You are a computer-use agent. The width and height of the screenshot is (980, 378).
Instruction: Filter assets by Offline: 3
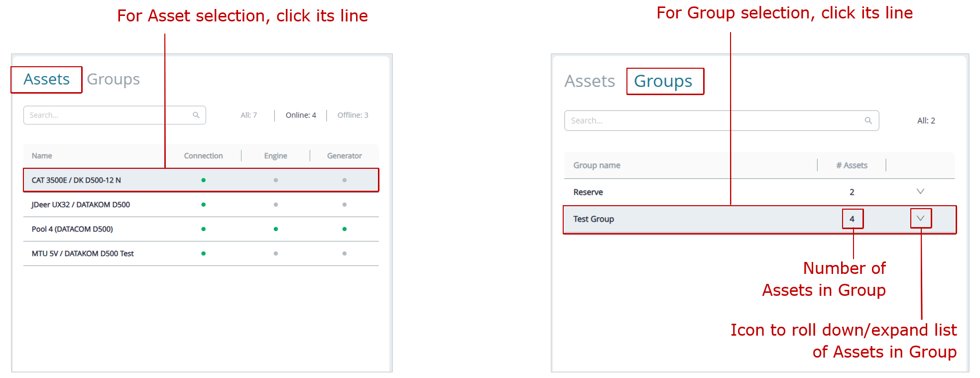[x=353, y=115]
